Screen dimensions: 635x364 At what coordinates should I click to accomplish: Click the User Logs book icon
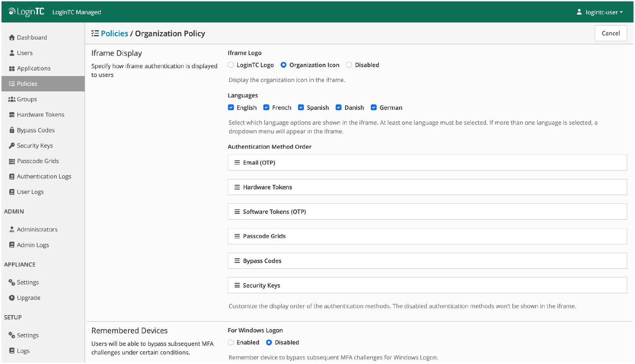coord(12,192)
